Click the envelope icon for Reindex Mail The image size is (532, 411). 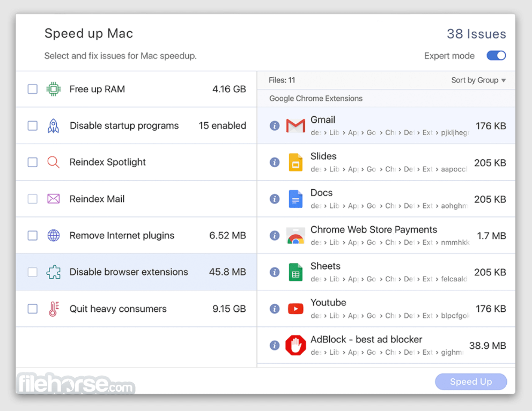53,199
